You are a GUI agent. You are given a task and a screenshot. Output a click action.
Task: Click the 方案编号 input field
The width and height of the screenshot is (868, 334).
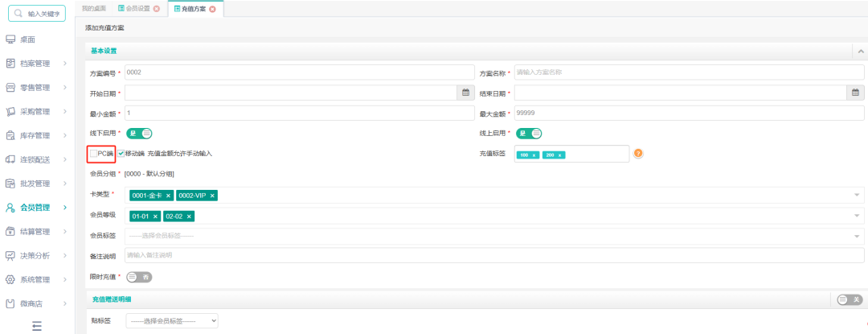pyautogui.click(x=300, y=72)
